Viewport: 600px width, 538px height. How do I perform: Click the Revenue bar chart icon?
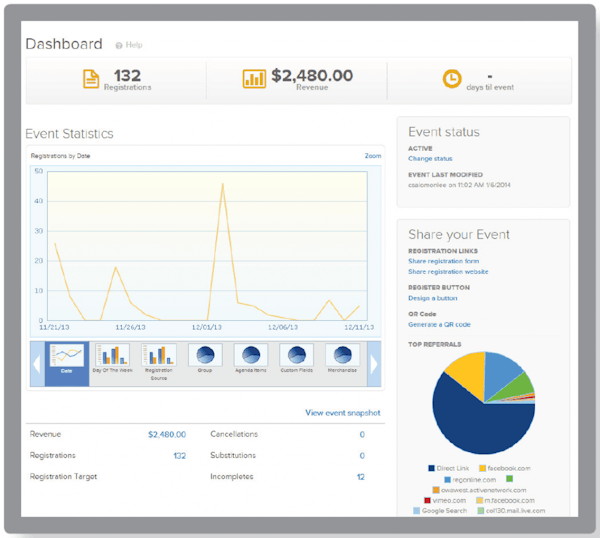[x=254, y=79]
